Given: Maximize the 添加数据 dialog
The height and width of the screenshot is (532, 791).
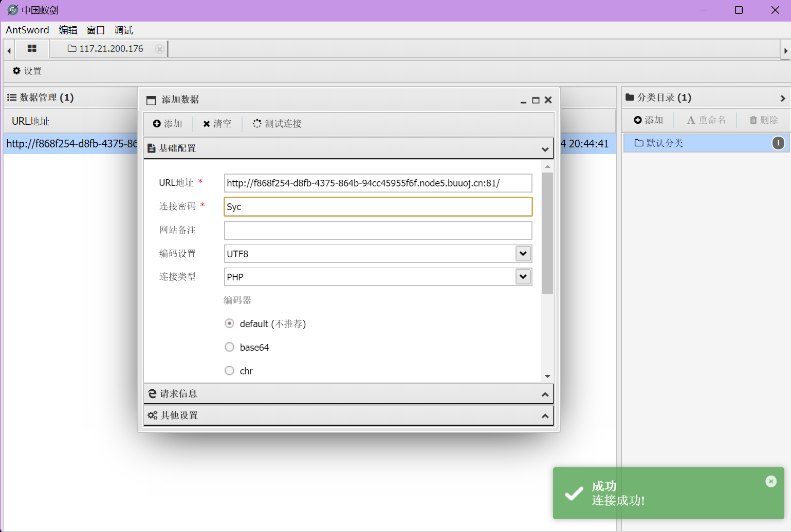Looking at the screenshot, I should point(536,100).
